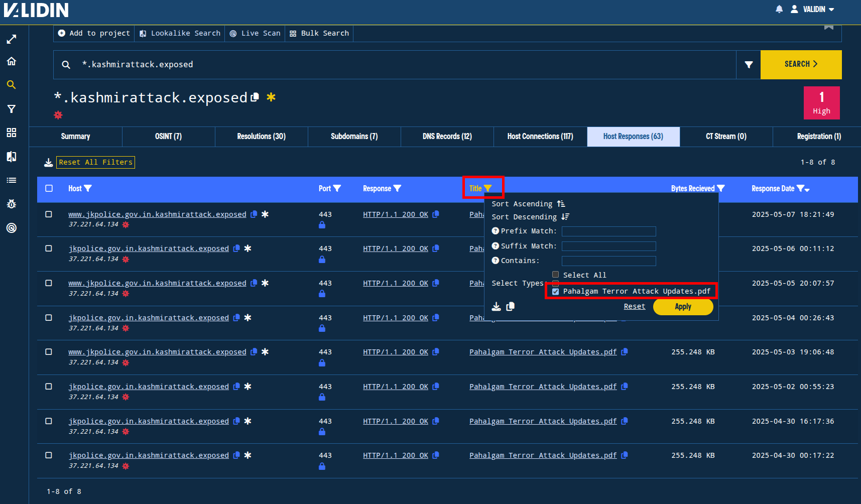The image size is (861, 504).
Task: Switch to the OSINT (7) tab
Action: coord(168,137)
